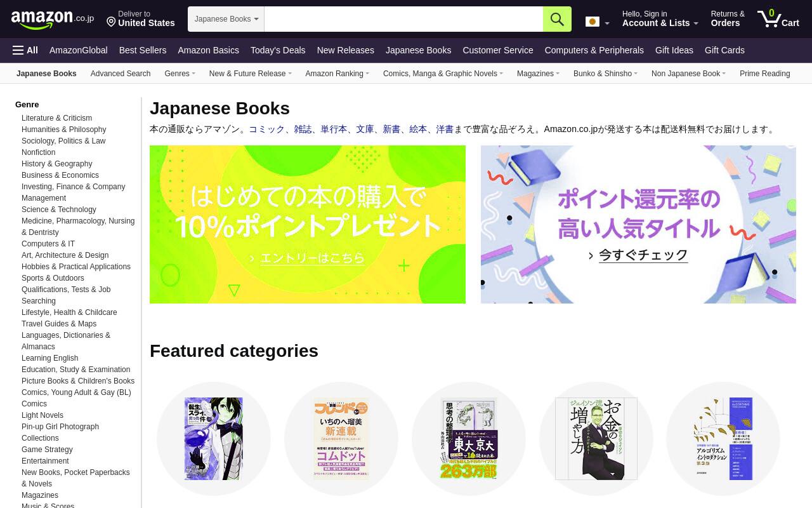The width and height of the screenshot is (812, 508).
Task: Click Returns & Orders link
Action: 728,18
